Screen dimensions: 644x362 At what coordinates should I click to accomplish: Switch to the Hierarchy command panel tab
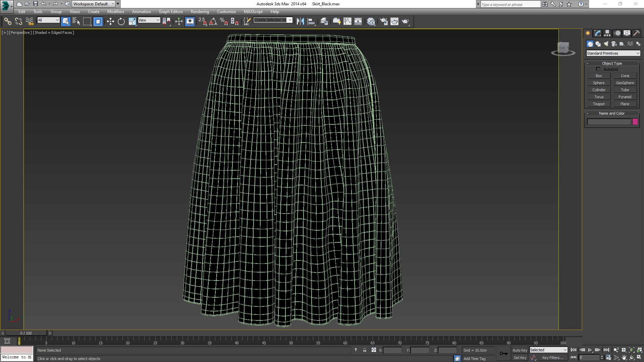[607, 33]
